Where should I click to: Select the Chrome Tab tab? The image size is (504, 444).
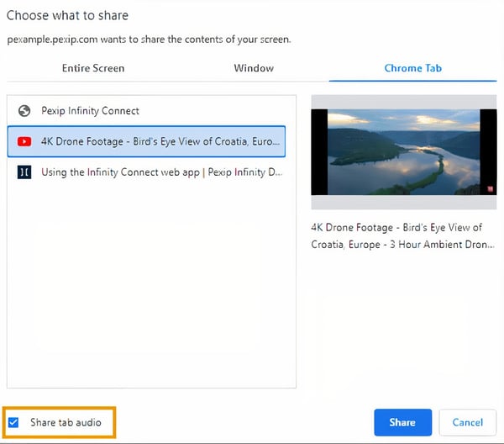tap(412, 68)
